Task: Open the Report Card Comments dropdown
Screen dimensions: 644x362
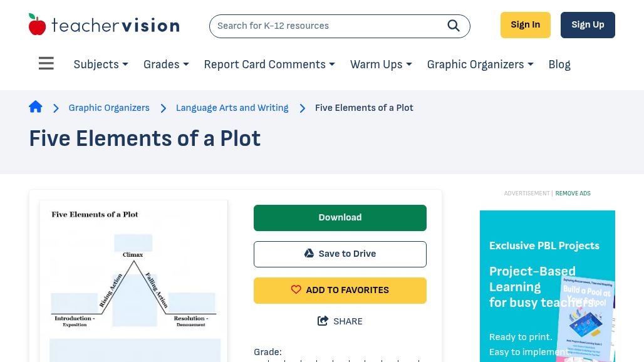Action: coord(269,65)
